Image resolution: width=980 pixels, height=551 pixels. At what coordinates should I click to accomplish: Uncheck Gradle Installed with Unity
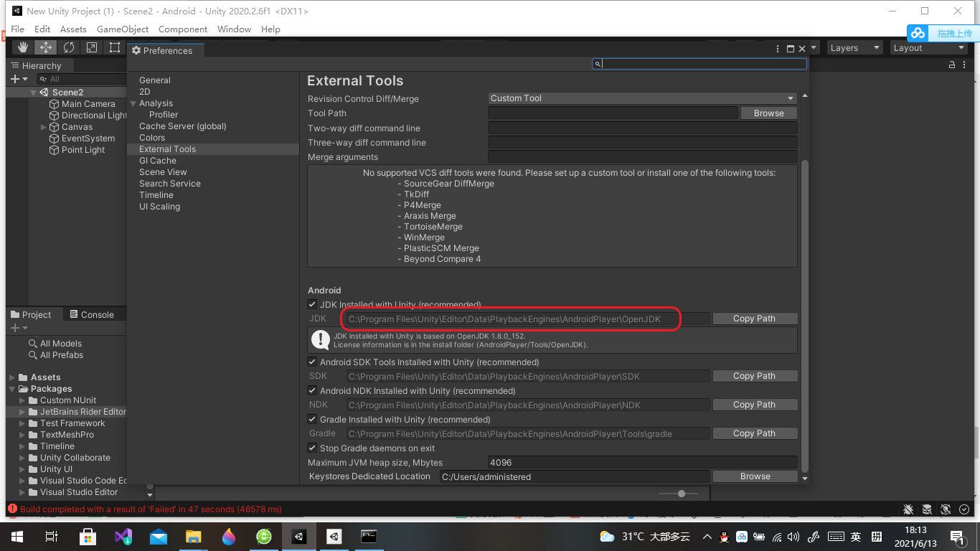(312, 420)
